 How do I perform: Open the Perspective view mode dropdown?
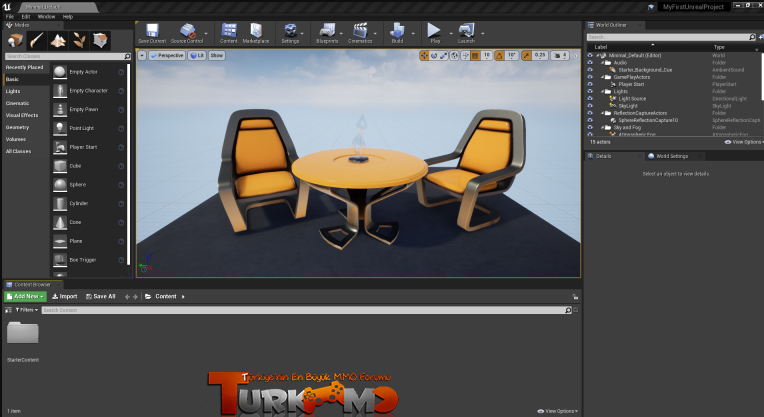(x=167, y=56)
